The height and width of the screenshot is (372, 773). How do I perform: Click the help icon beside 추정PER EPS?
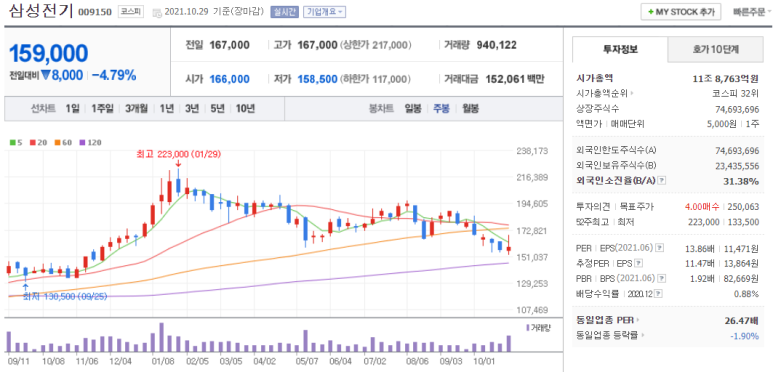click(639, 263)
